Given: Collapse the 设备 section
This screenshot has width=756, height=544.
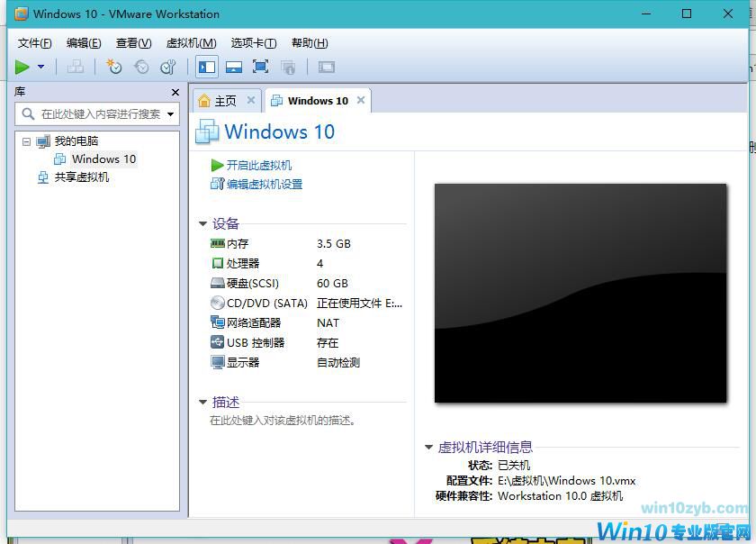Looking at the screenshot, I should pyautogui.click(x=202, y=224).
